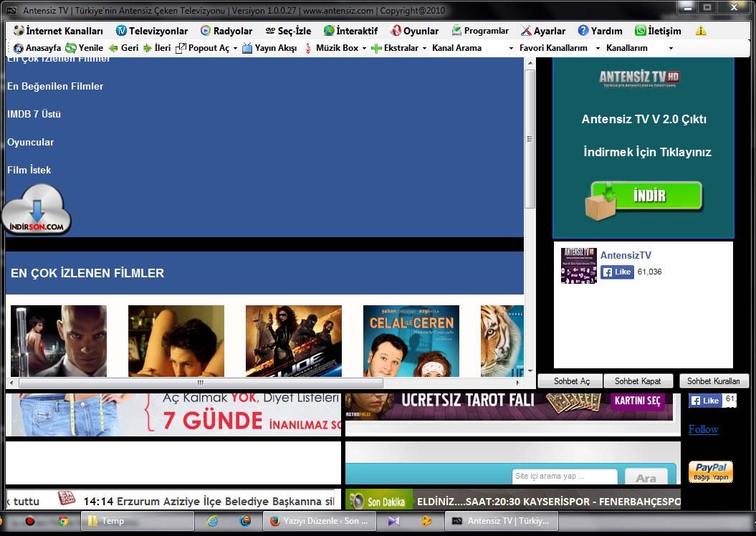
Task: Click the scroll-down arrow of the films page
Action: (x=530, y=371)
